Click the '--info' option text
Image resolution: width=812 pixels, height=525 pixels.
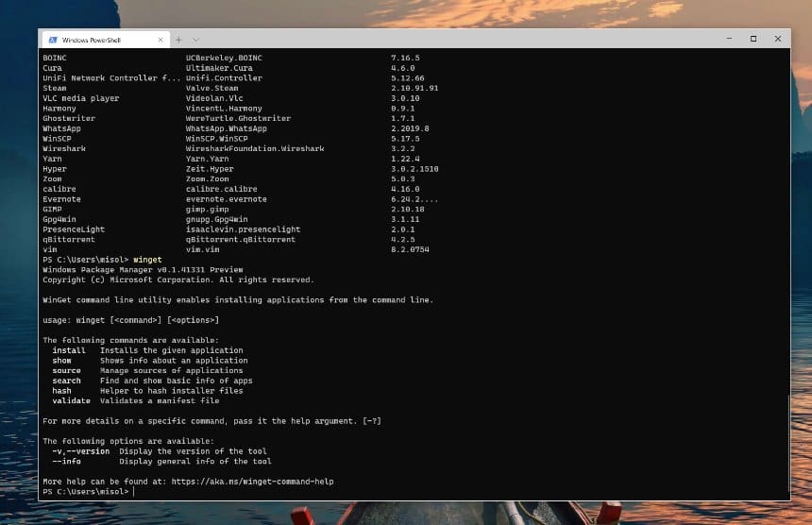click(x=66, y=462)
